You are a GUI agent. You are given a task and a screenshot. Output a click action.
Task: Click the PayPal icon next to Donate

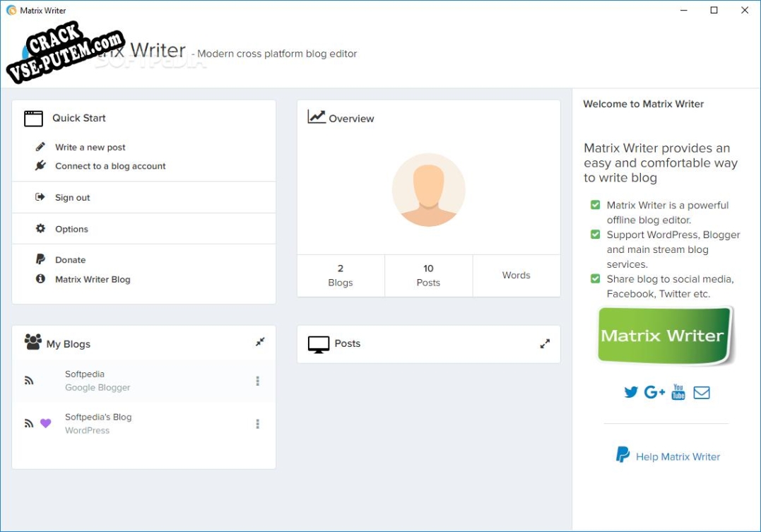click(40, 259)
